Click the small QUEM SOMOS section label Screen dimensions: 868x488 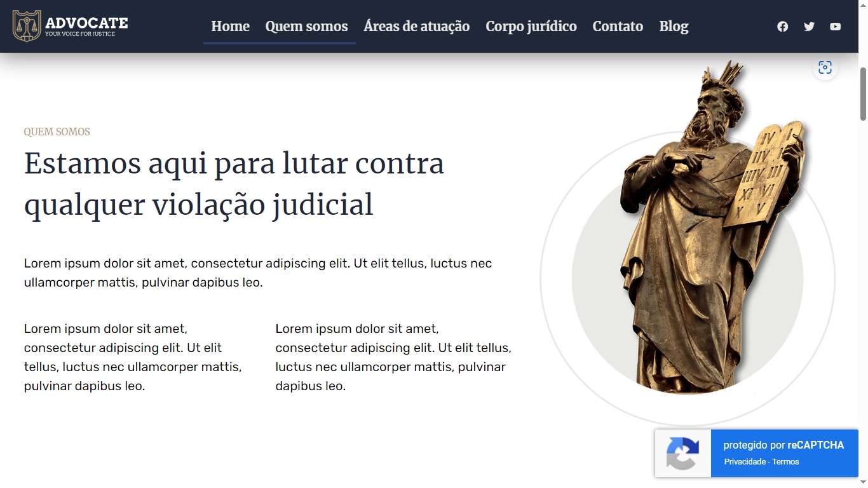(57, 132)
